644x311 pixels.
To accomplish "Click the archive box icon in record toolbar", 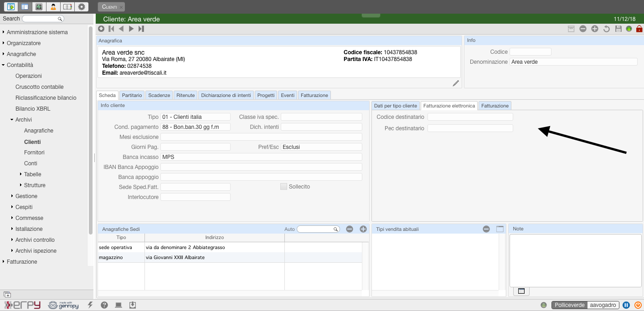I will pyautogui.click(x=571, y=29).
